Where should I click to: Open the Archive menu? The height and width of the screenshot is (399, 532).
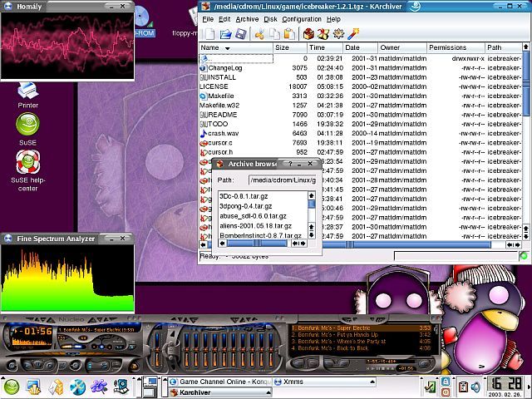247,19
